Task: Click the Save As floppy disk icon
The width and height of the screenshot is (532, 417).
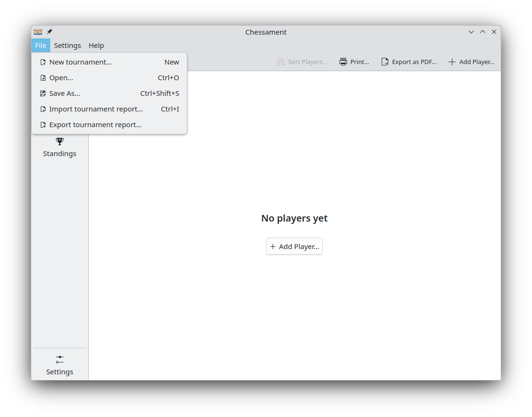Action: (43, 93)
